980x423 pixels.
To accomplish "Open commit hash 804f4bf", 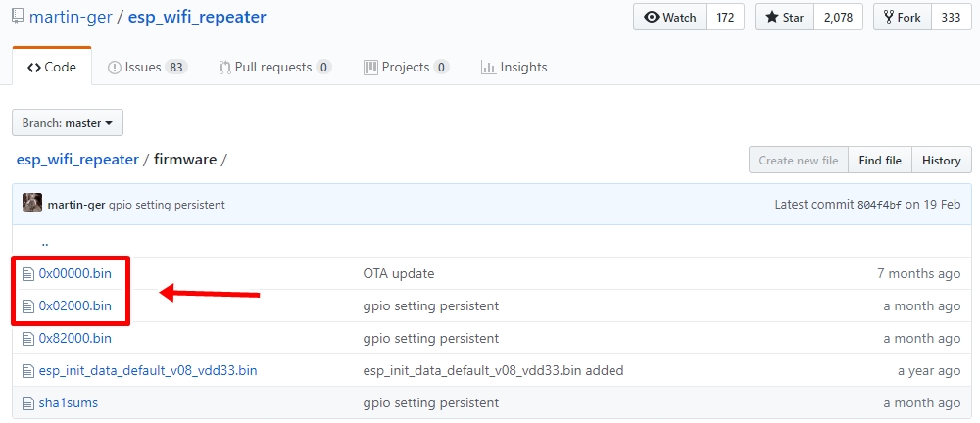I will [879, 205].
